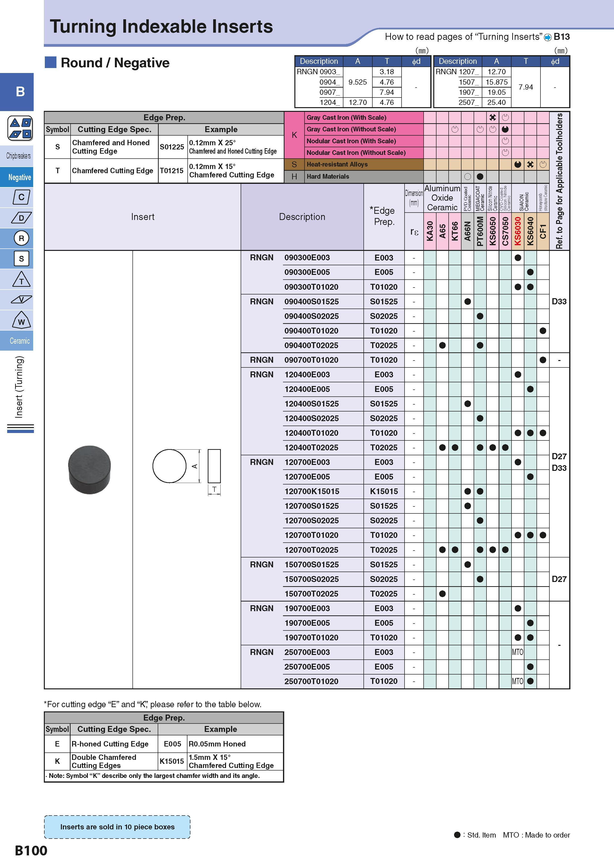Click the D27 reference for RNGN 1507 rows
The height and width of the screenshot is (868, 614).
(x=559, y=579)
